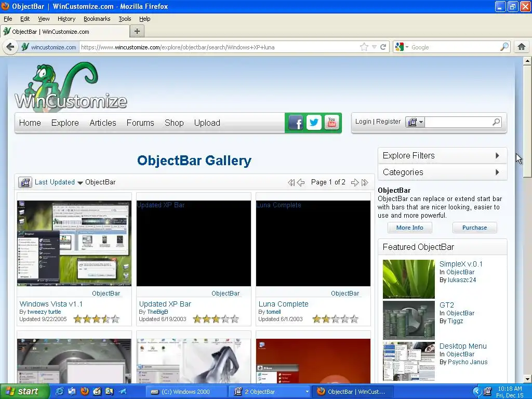Open WinCustomize Twitter icon
This screenshot has width=532, height=399.
coord(314,122)
